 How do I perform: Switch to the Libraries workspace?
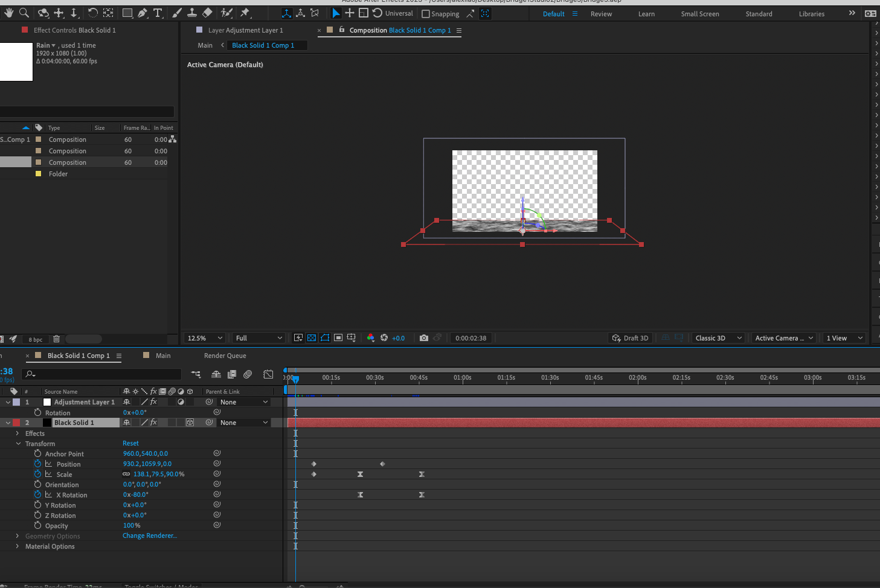[x=811, y=14]
